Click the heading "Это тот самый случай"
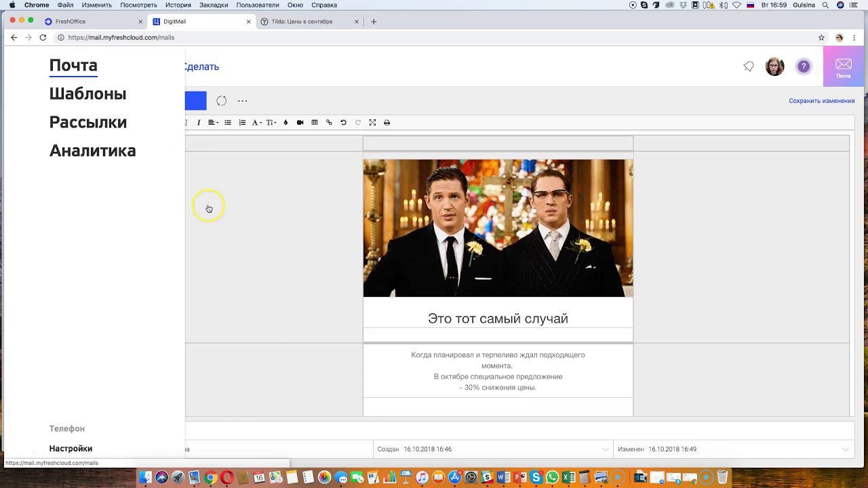 pos(498,319)
